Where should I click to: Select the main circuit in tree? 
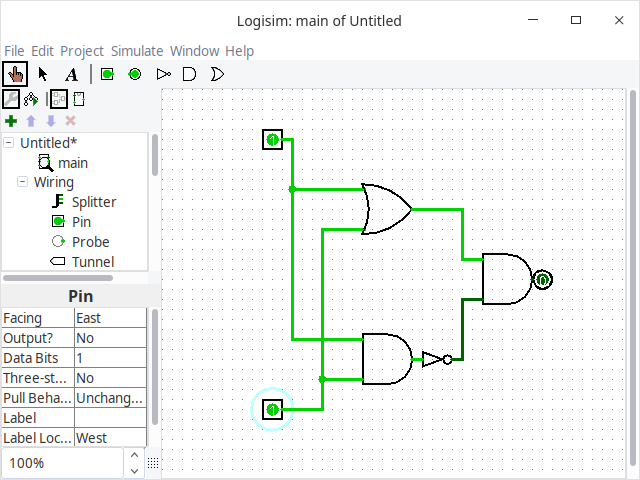[x=72, y=162]
